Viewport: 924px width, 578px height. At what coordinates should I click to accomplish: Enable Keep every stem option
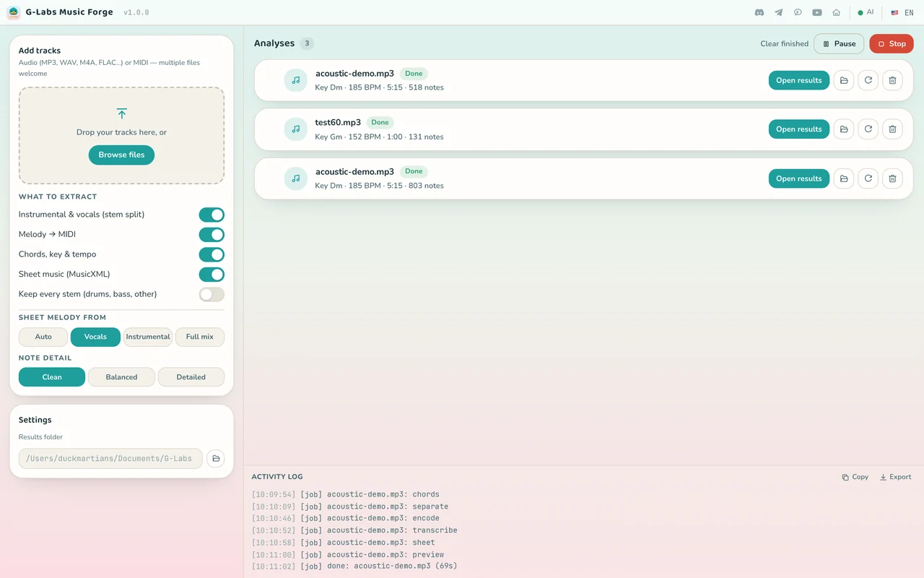(212, 294)
